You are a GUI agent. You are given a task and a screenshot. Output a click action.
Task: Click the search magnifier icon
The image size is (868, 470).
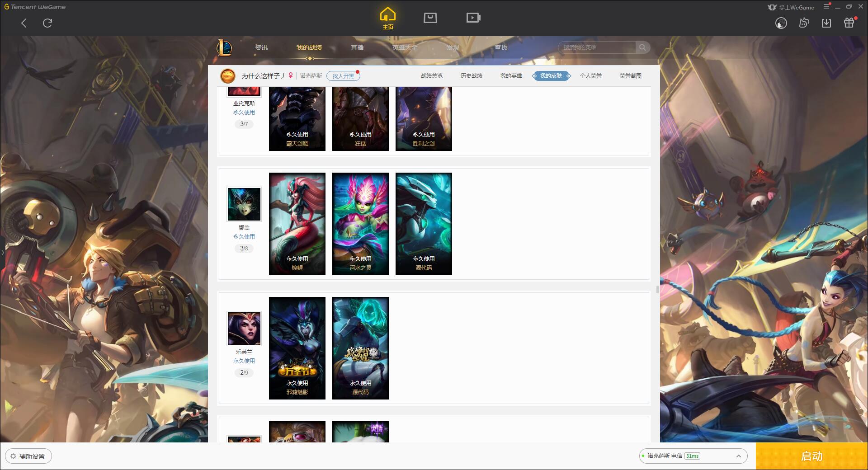642,47
